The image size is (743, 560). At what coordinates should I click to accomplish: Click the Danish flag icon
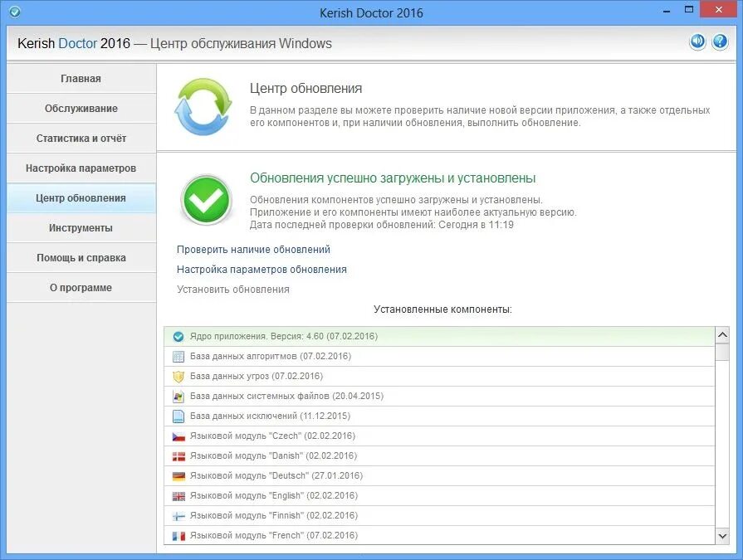(x=178, y=456)
